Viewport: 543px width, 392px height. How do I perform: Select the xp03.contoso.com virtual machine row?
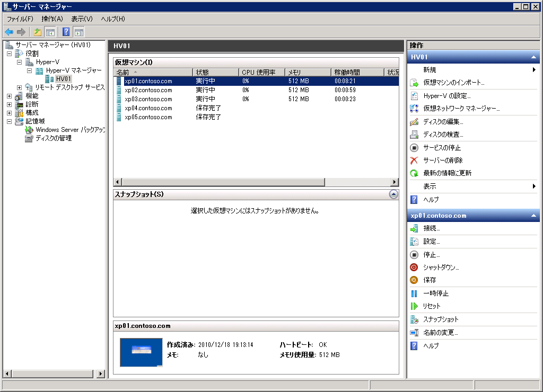click(256, 99)
